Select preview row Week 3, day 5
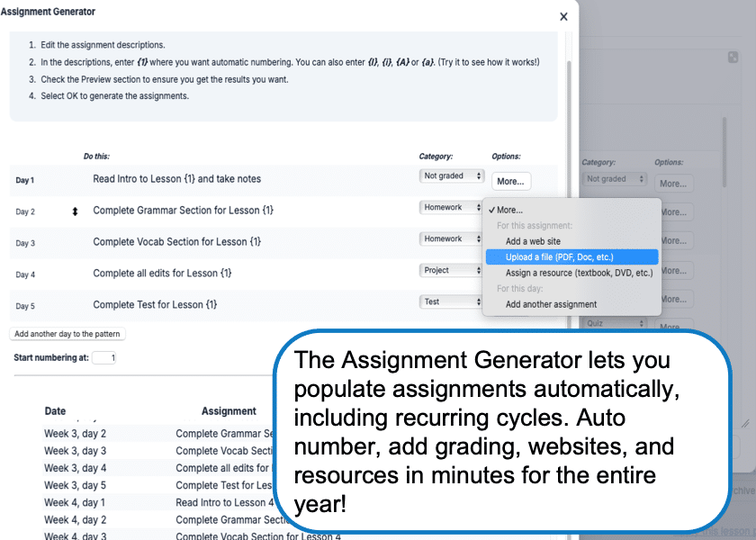 159,485
